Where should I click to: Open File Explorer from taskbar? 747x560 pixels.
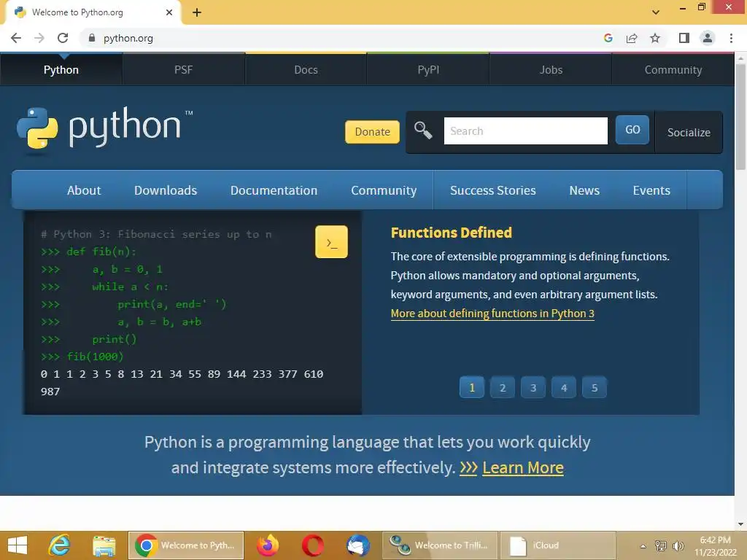pos(104,545)
